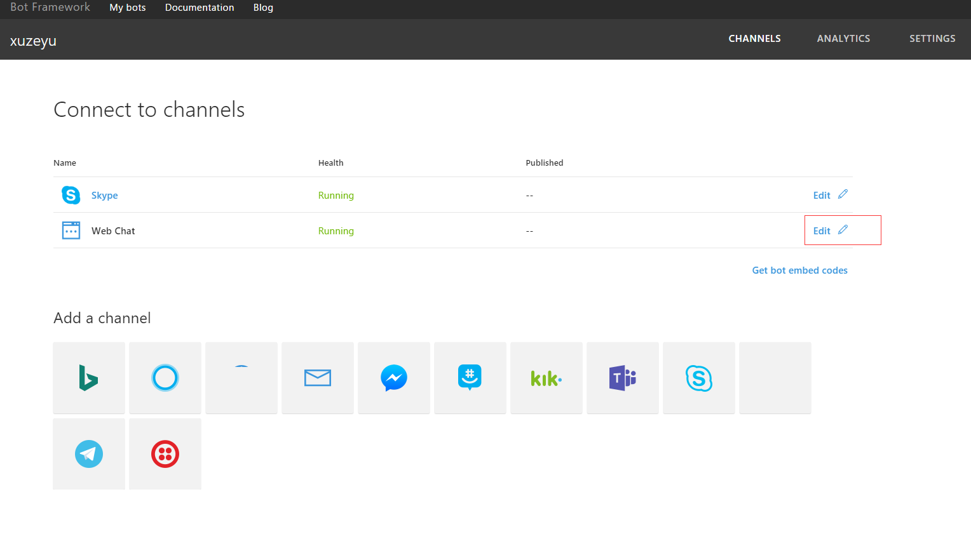The height and width of the screenshot is (560, 971).
Task: Click the Connect to channels heading
Action: tap(149, 110)
